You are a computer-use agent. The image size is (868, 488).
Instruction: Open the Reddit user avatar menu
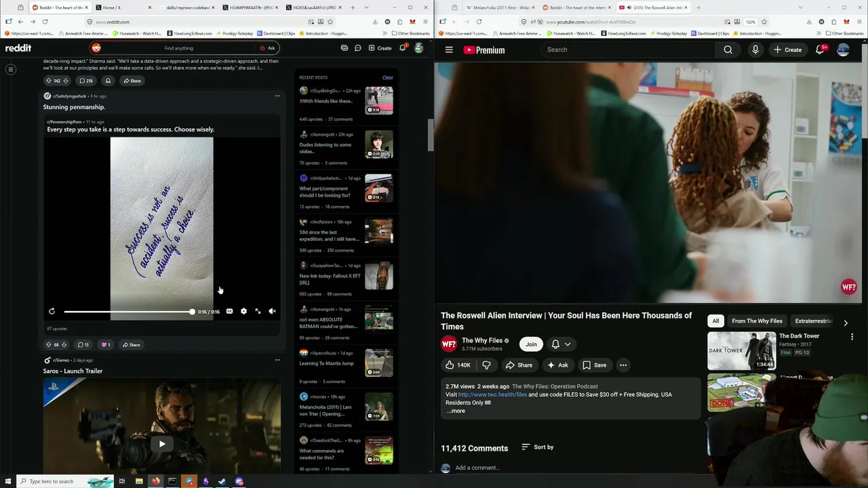click(419, 48)
